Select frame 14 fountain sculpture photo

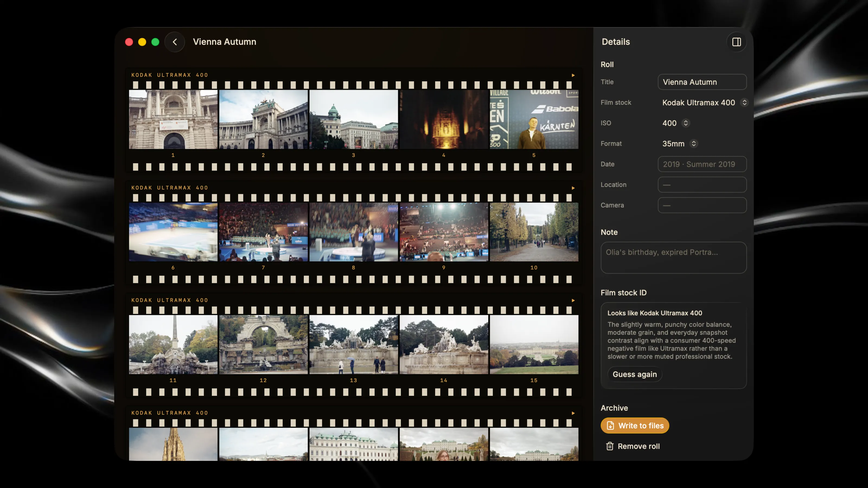point(444,345)
